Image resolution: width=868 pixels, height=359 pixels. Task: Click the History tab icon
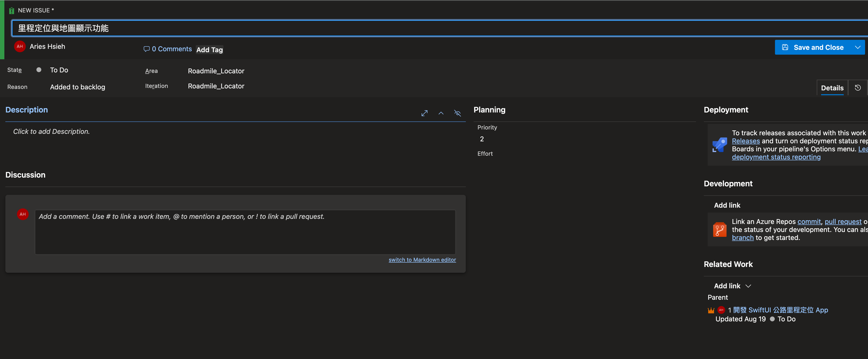coord(858,88)
